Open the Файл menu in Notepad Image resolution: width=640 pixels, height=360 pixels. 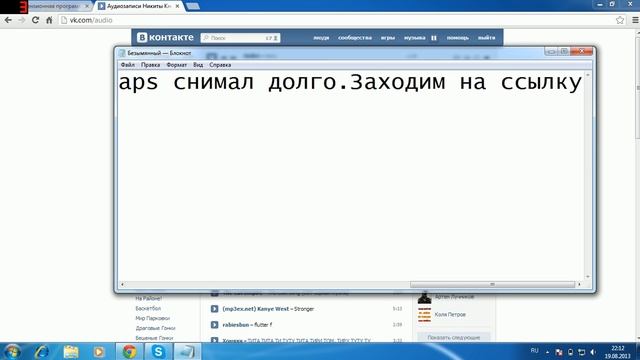[x=128, y=65]
